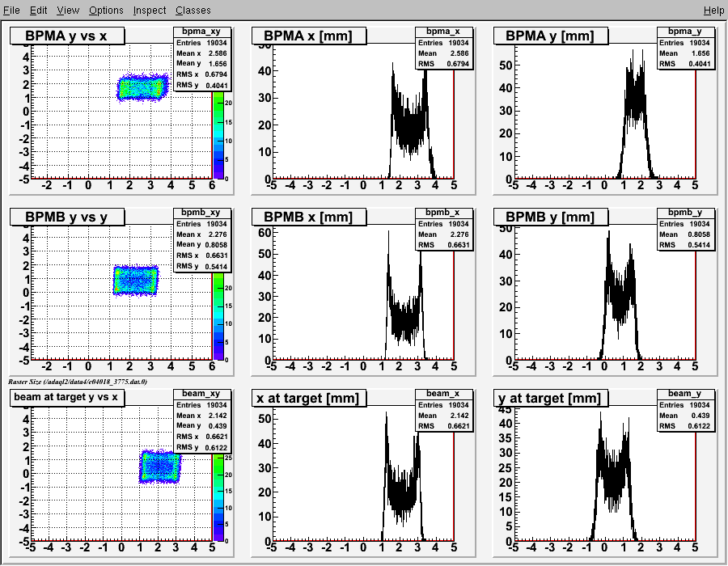Screen dimensions: 728x566
Task: Click the BPMA x histogram curve
Action: point(411,125)
